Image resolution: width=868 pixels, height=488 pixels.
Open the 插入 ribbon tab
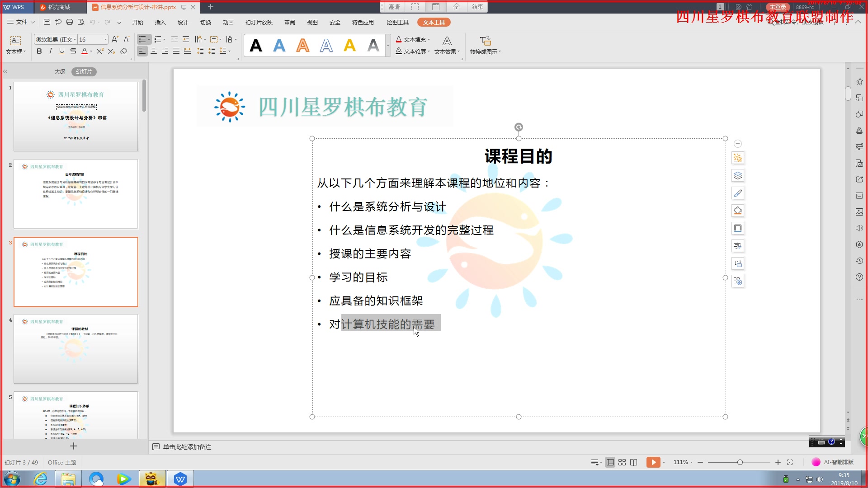pyautogui.click(x=160, y=22)
